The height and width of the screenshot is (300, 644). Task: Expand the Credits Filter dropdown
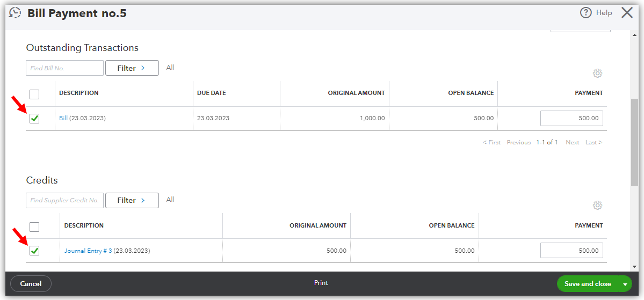(x=132, y=200)
